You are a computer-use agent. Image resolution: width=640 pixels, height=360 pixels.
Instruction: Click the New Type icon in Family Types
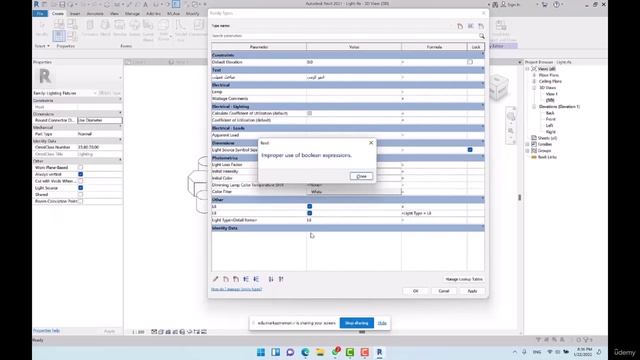[460, 26]
